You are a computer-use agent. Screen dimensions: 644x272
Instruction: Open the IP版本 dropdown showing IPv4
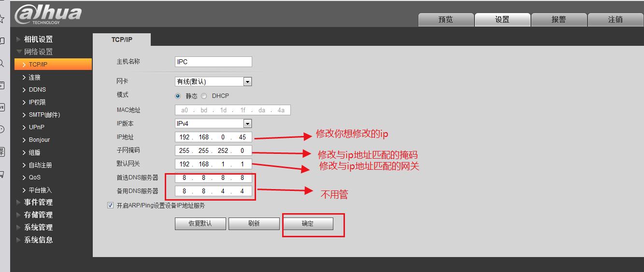(x=213, y=123)
